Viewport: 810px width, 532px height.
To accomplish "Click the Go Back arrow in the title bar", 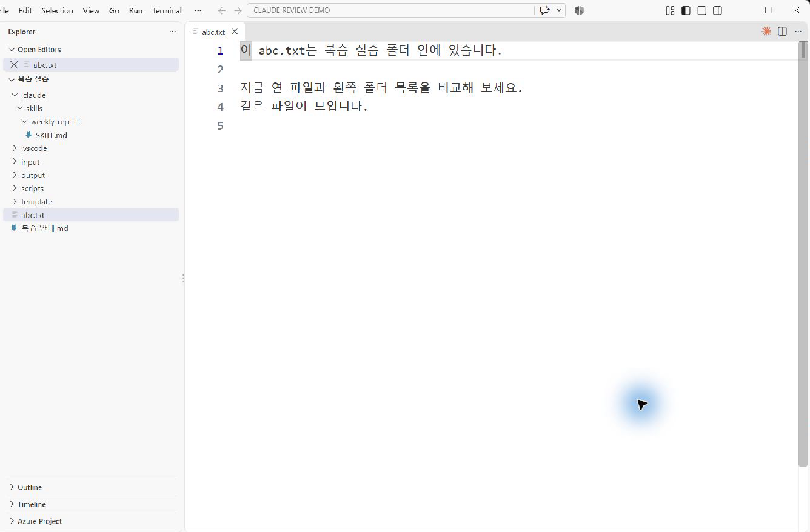I will tap(222, 10).
